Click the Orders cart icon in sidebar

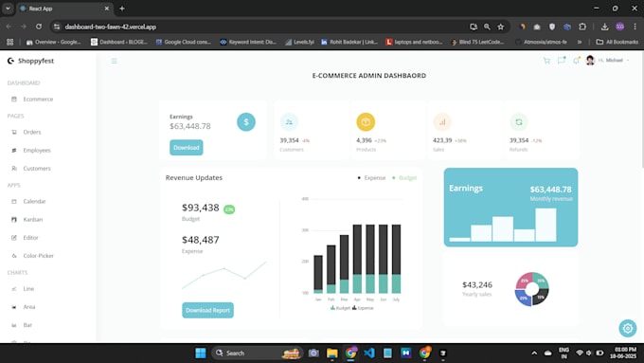point(14,133)
